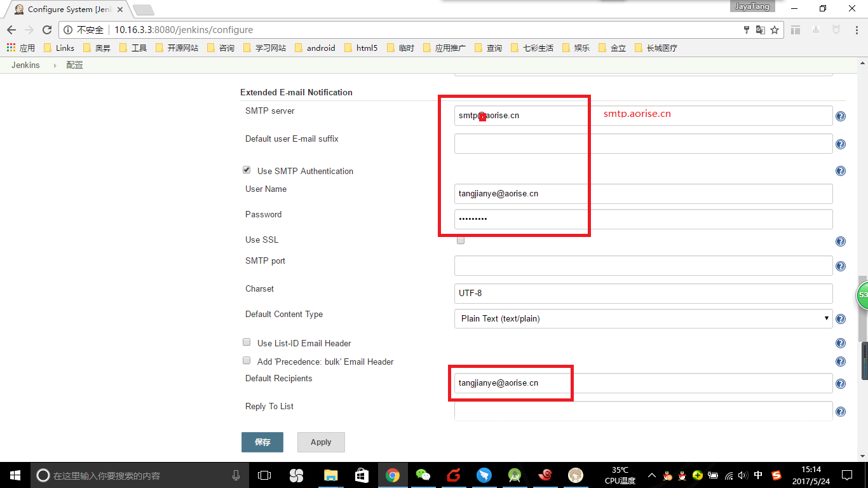868x488 pixels.
Task: Open the html5 bookmark folder
Action: pyautogui.click(x=360, y=48)
